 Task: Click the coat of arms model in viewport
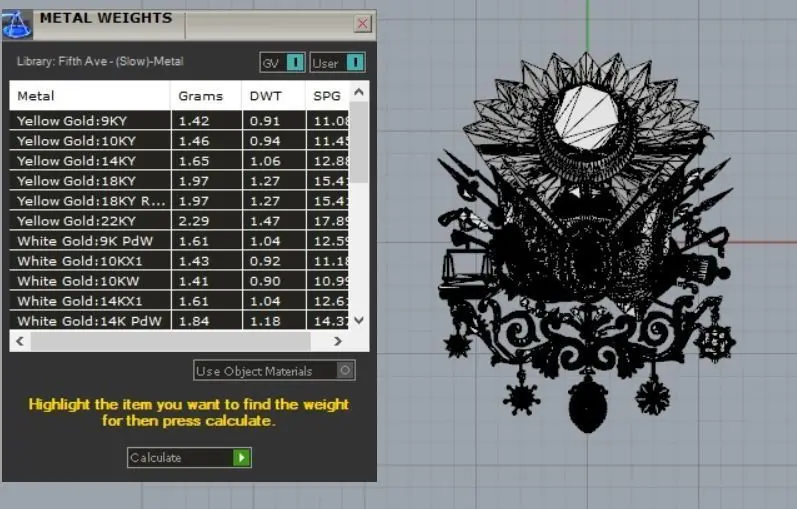click(x=587, y=242)
